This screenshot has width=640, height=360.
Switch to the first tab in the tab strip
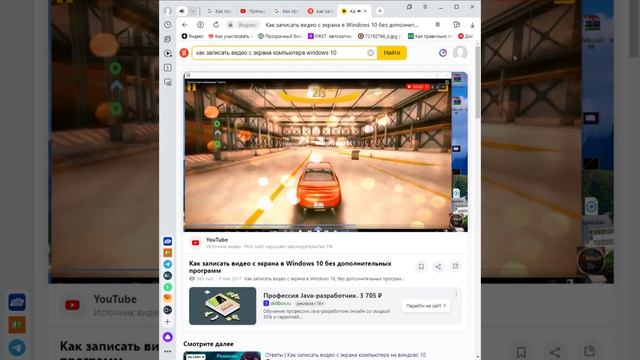(x=220, y=11)
